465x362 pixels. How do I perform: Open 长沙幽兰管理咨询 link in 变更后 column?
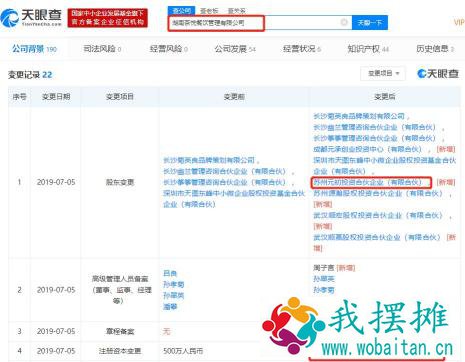374,127
